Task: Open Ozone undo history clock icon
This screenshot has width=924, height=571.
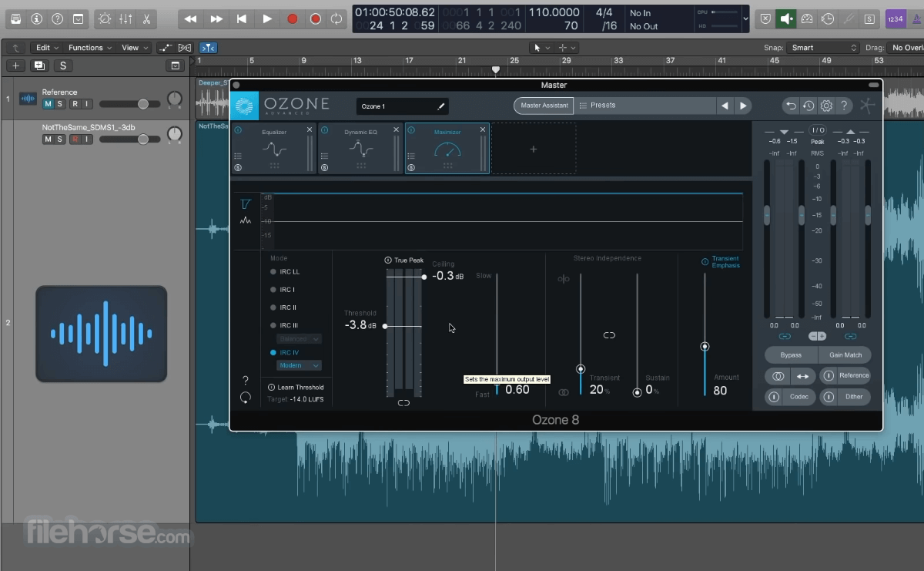Action: 808,106
